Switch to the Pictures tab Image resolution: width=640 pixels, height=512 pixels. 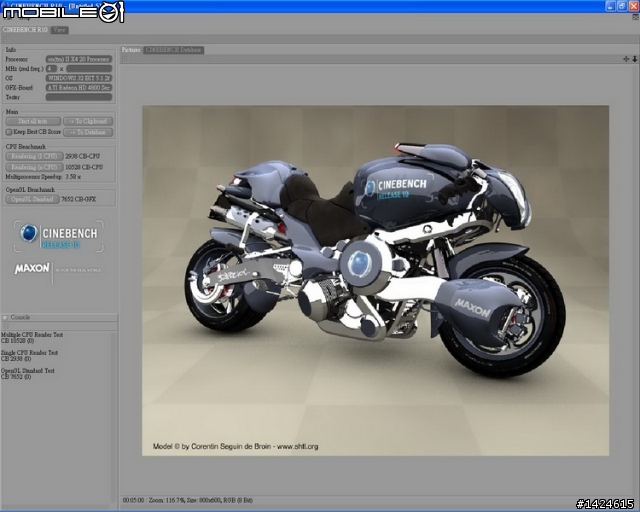click(x=131, y=50)
